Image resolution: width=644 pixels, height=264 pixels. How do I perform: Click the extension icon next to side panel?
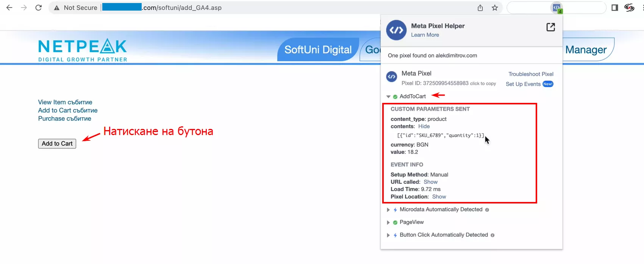(629, 8)
